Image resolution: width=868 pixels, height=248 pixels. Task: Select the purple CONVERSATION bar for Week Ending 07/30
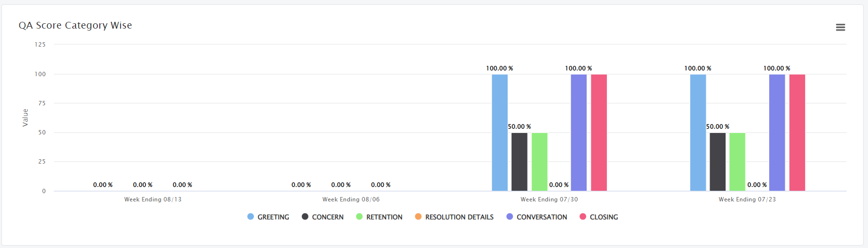[x=579, y=132]
